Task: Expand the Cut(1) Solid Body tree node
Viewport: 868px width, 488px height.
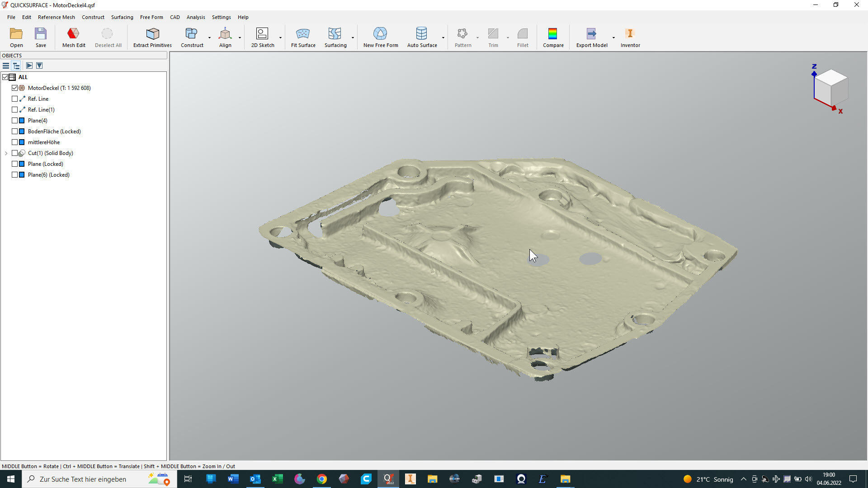Action: (x=6, y=153)
